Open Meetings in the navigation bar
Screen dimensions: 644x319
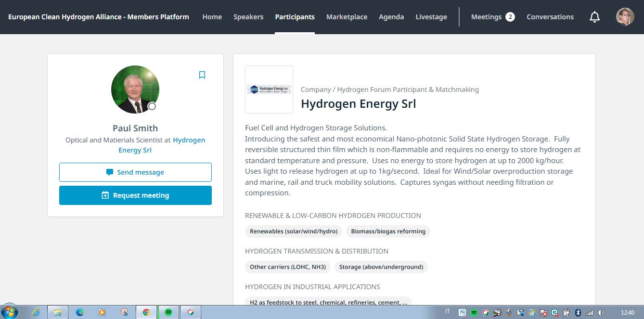coord(493,17)
